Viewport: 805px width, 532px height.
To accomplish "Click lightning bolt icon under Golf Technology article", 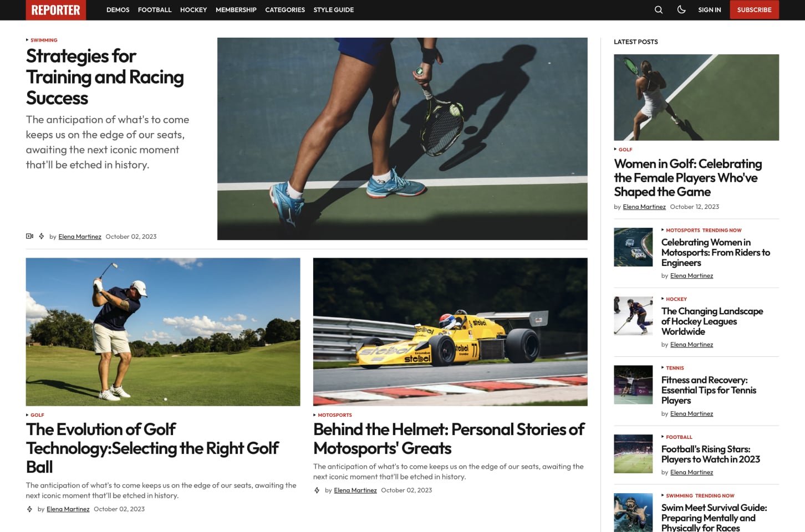I will 30,509.
